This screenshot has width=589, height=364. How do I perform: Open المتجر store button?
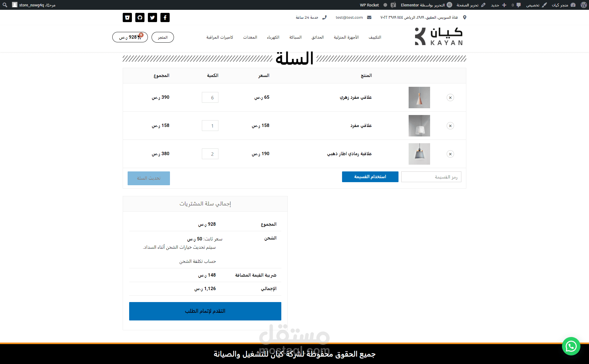163,37
